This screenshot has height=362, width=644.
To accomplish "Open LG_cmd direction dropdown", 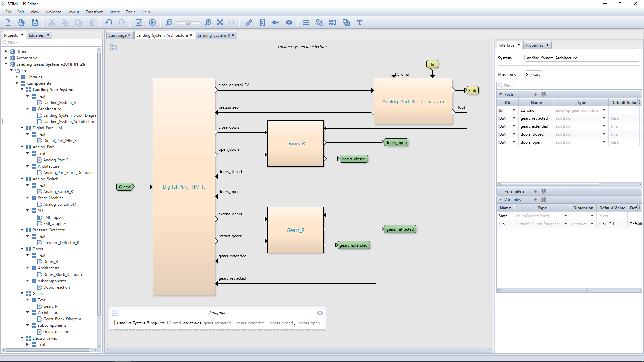I will click(x=514, y=110).
